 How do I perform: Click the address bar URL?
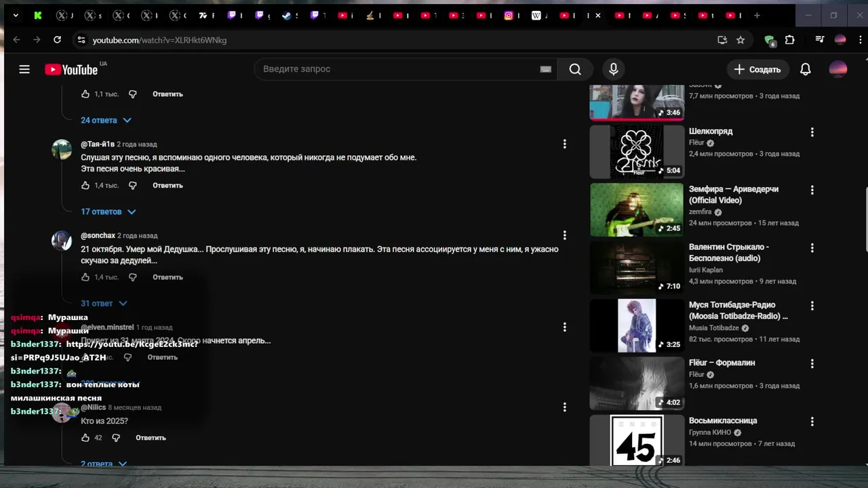(159, 40)
